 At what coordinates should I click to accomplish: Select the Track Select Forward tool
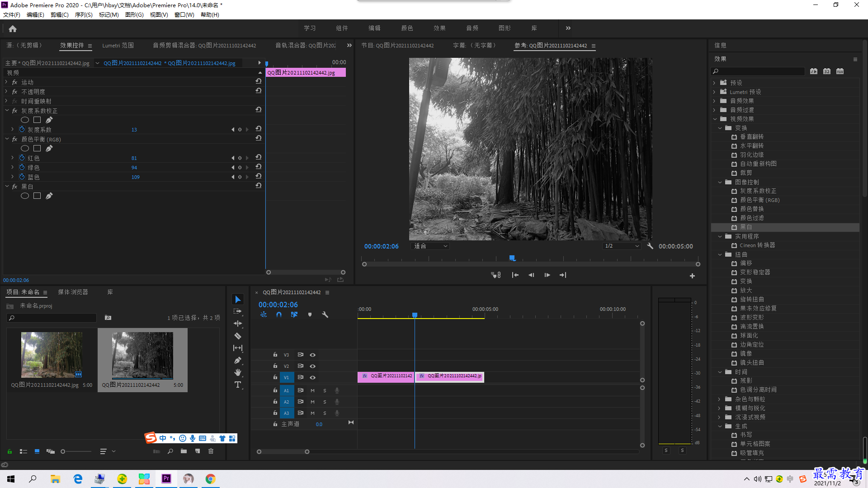(x=238, y=311)
